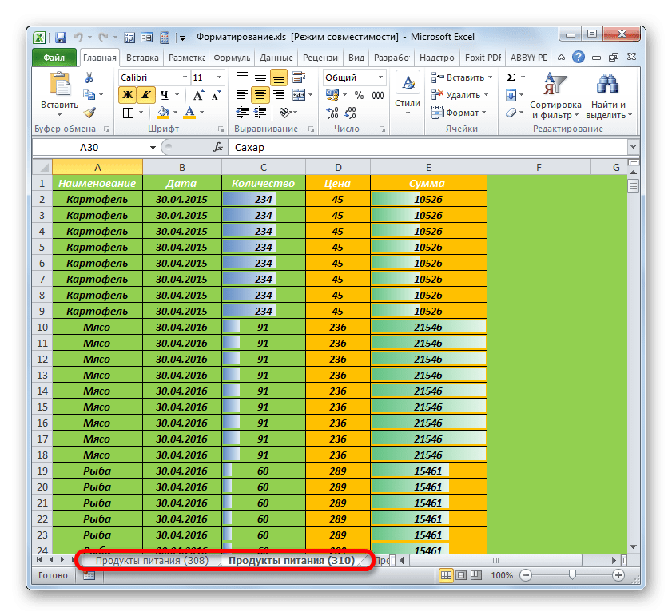Decrease font size with the small A icon
The image size is (672, 616).
(x=217, y=95)
